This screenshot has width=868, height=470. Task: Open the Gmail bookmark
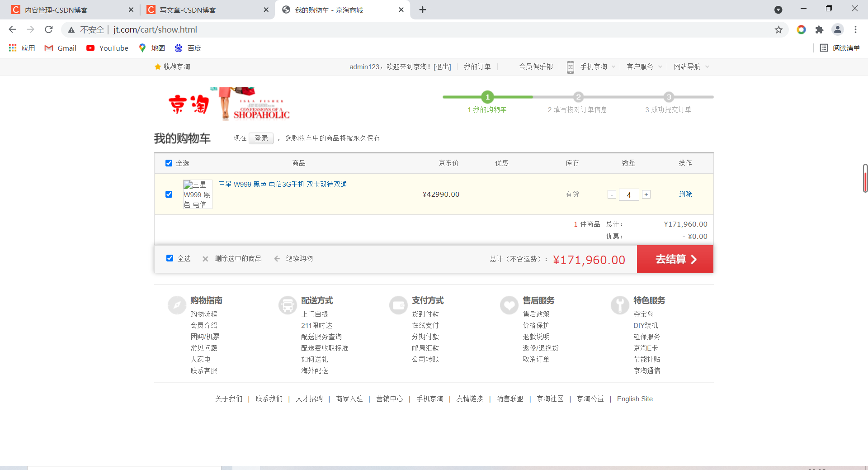pyautogui.click(x=61, y=48)
